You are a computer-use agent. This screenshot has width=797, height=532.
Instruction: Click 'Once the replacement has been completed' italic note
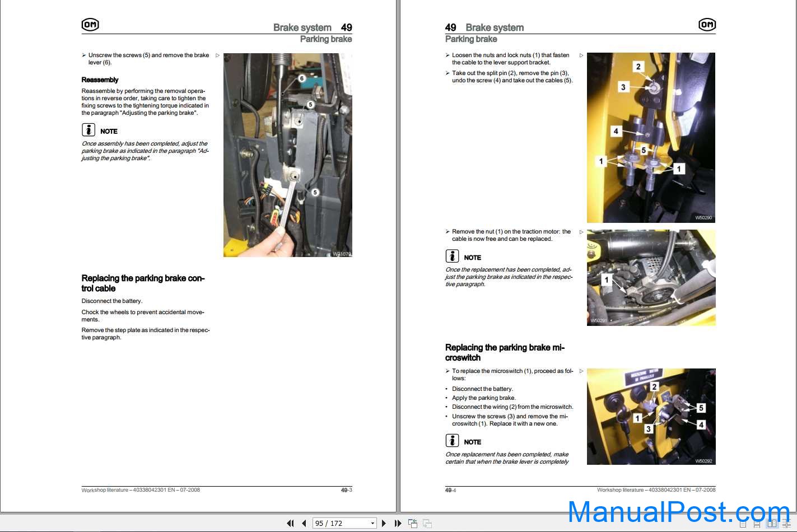click(x=509, y=277)
